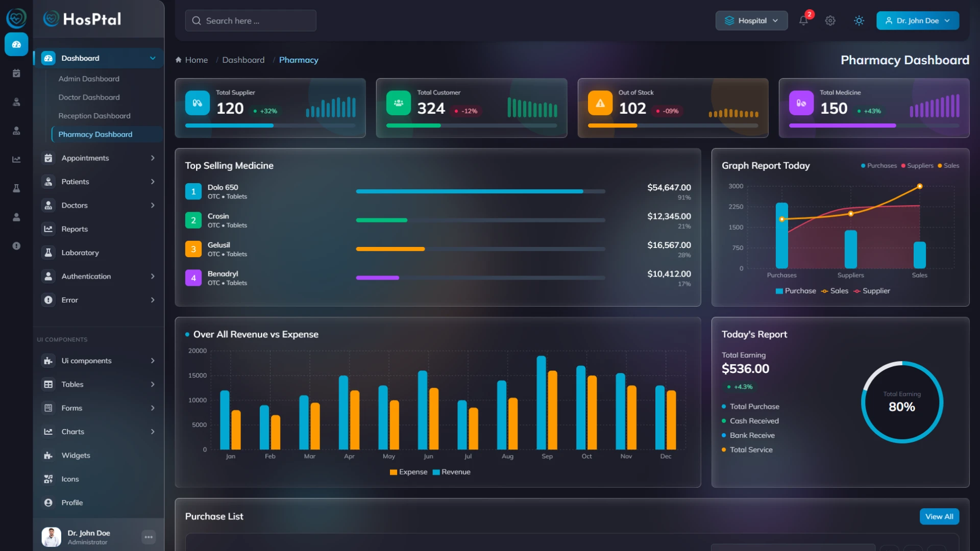980x551 pixels.
Task: Open the Reports menu item
Action: point(99,229)
